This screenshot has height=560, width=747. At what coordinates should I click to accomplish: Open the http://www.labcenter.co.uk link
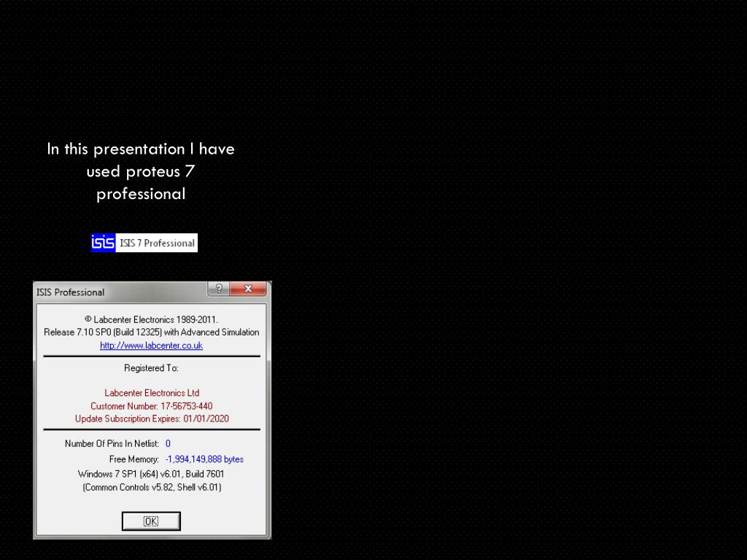(x=151, y=345)
